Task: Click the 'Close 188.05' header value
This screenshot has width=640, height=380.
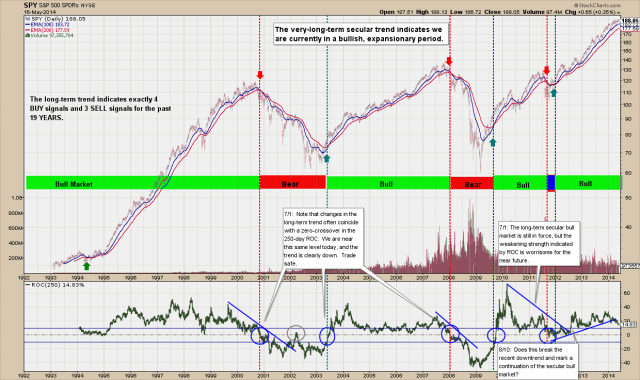Action: click(x=502, y=12)
